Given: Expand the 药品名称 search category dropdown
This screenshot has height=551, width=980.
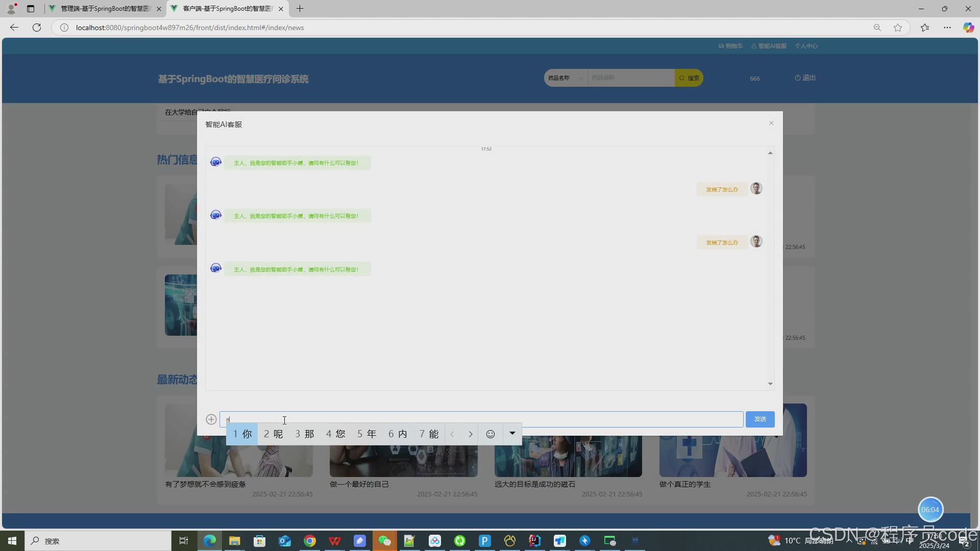Looking at the screenshot, I should [565, 78].
